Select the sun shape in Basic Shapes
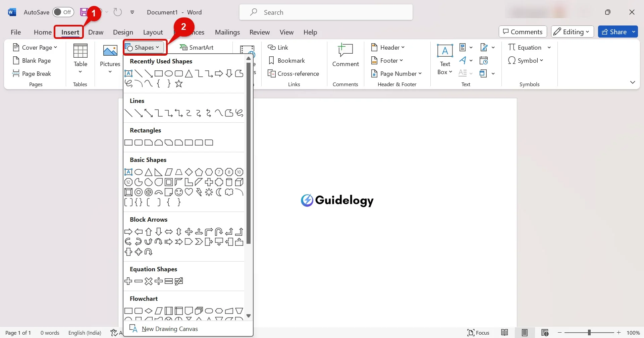 pyautogui.click(x=209, y=192)
